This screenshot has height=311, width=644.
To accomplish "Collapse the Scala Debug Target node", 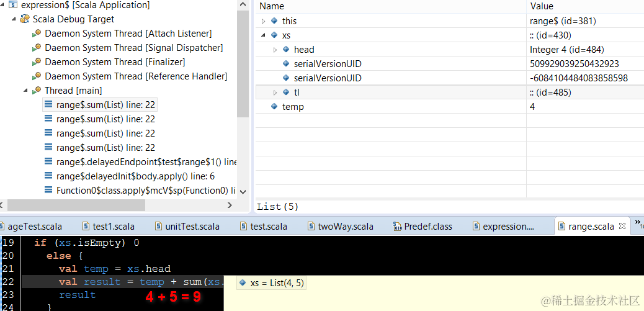I will pyautogui.click(x=14, y=19).
